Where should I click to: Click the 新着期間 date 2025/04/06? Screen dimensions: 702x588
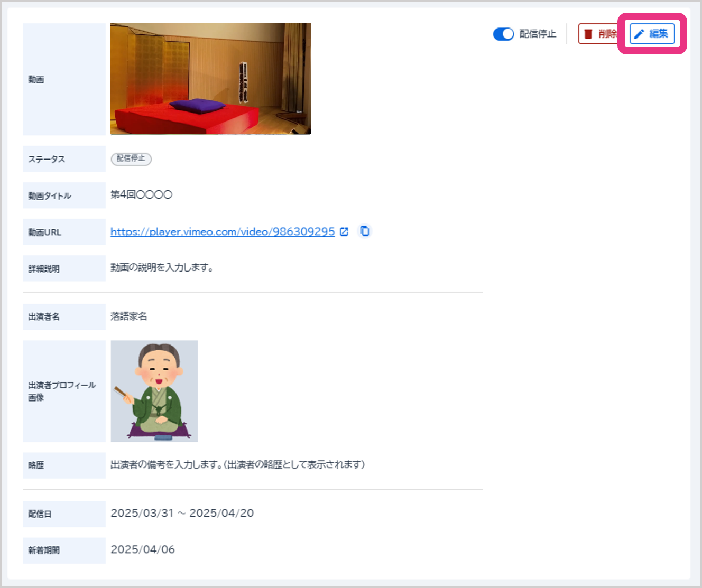(143, 550)
